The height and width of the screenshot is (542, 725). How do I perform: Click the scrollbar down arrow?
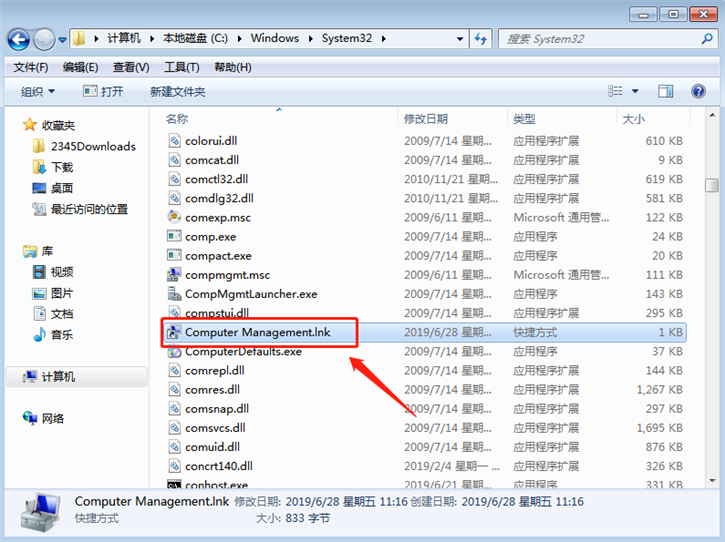pyautogui.click(x=712, y=481)
